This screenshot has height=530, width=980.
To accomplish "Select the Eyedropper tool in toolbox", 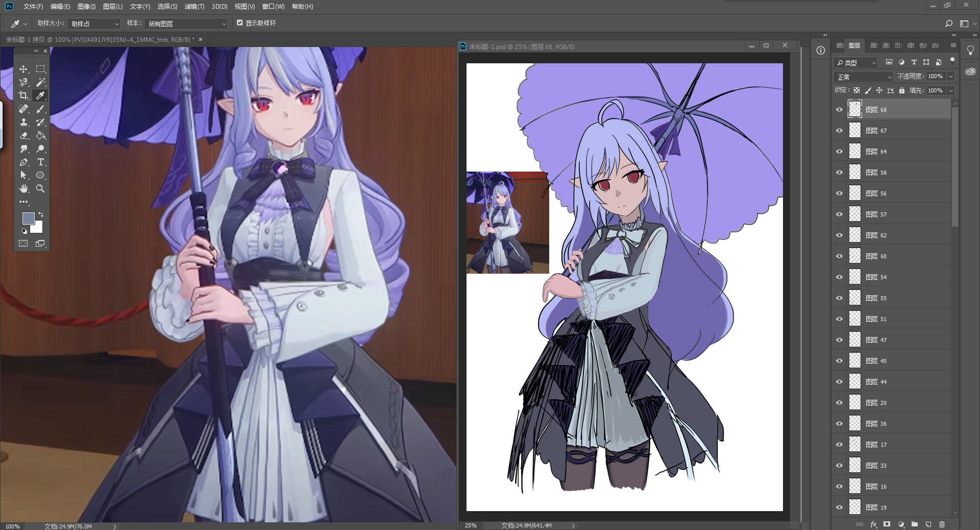I will 40,95.
